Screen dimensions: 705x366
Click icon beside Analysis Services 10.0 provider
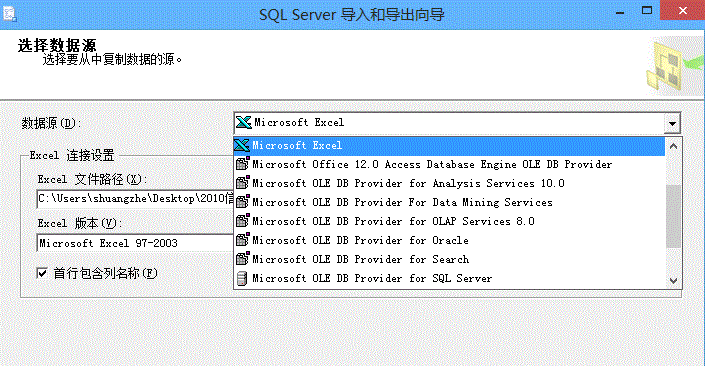242,183
